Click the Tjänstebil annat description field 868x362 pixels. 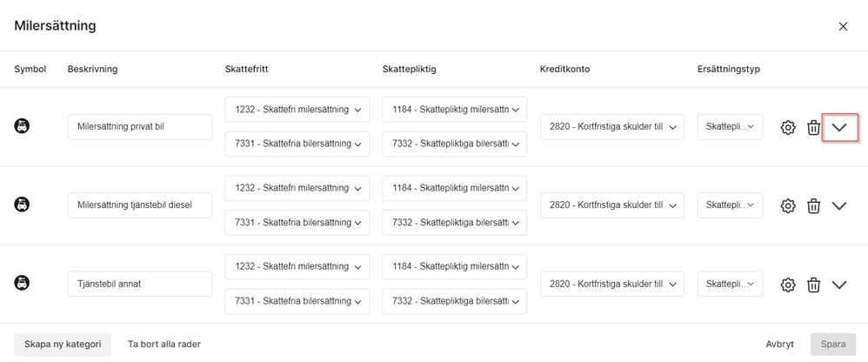coord(140,284)
